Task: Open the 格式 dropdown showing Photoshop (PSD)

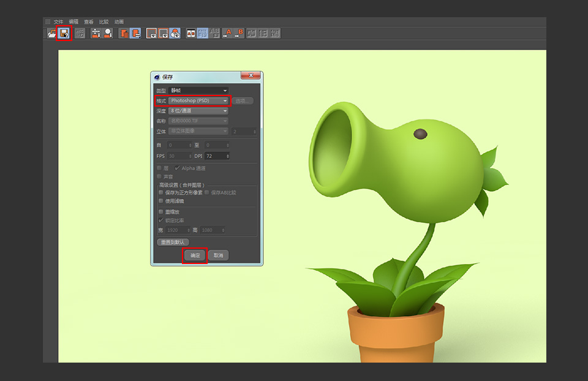Action: [198, 100]
